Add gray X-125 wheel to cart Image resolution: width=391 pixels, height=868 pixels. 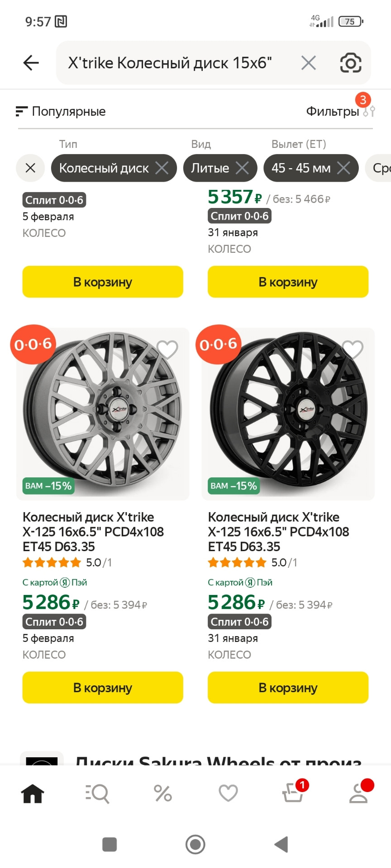(x=103, y=688)
